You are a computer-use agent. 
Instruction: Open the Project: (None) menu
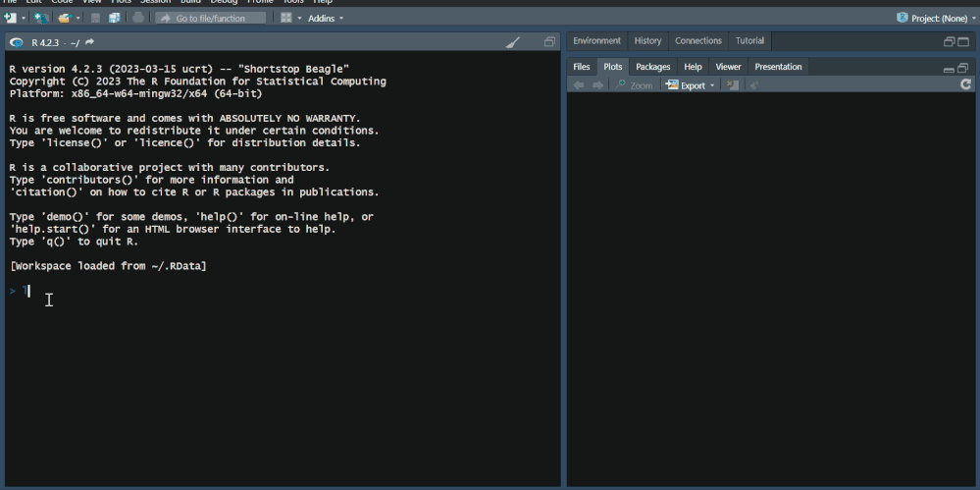[936, 18]
